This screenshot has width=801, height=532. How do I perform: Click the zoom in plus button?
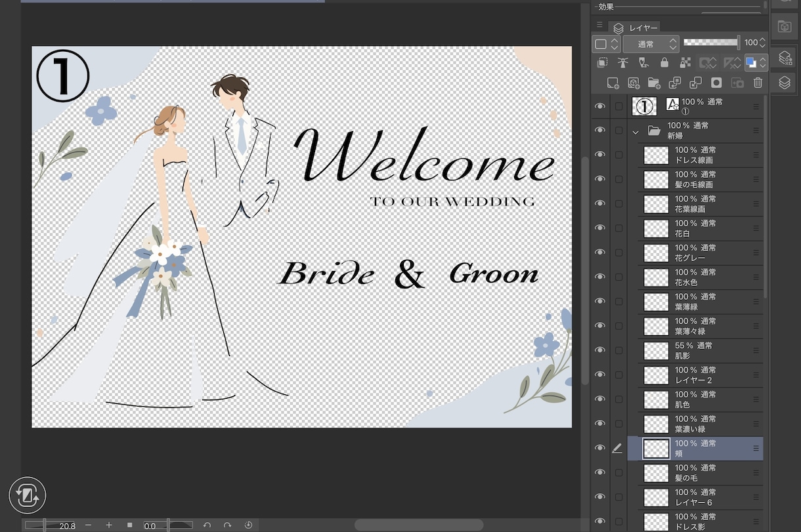[109, 525]
